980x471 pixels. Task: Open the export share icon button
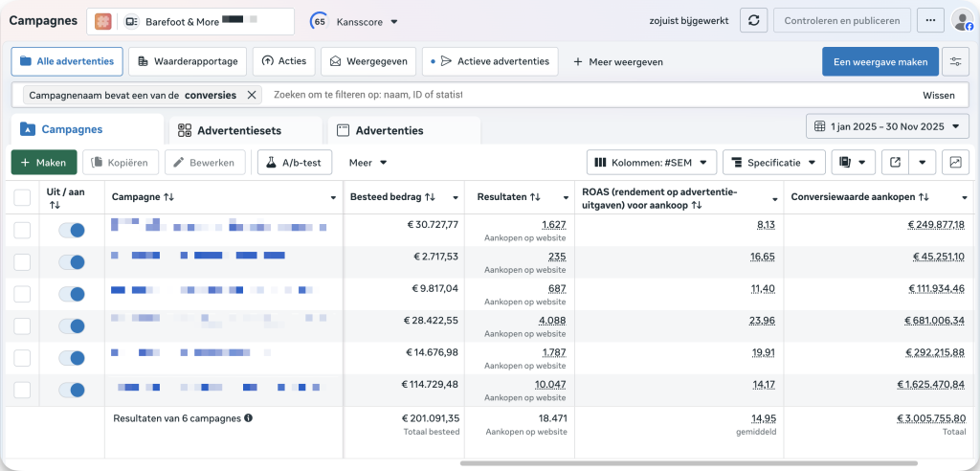(x=895, y=163)
